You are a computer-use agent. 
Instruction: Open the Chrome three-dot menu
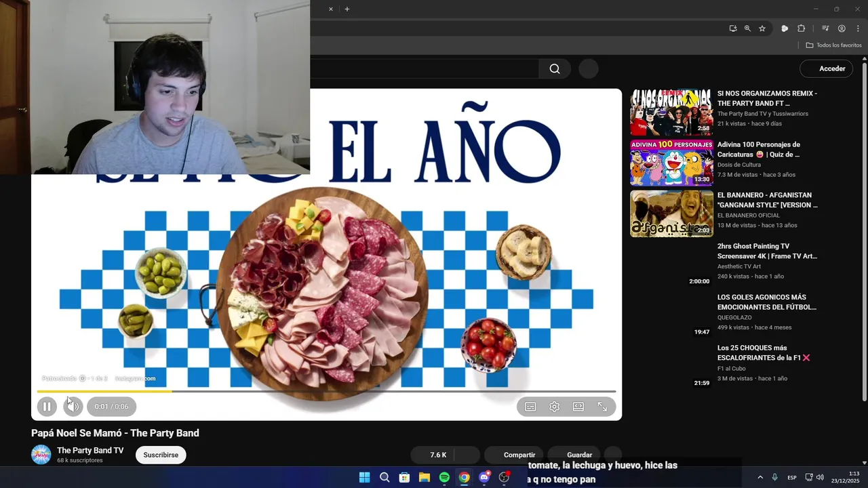click(858, 28)
